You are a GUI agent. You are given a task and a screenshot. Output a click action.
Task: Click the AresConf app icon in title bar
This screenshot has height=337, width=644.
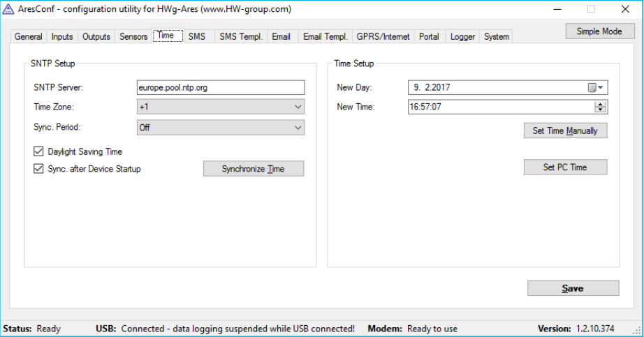(8, 9)
